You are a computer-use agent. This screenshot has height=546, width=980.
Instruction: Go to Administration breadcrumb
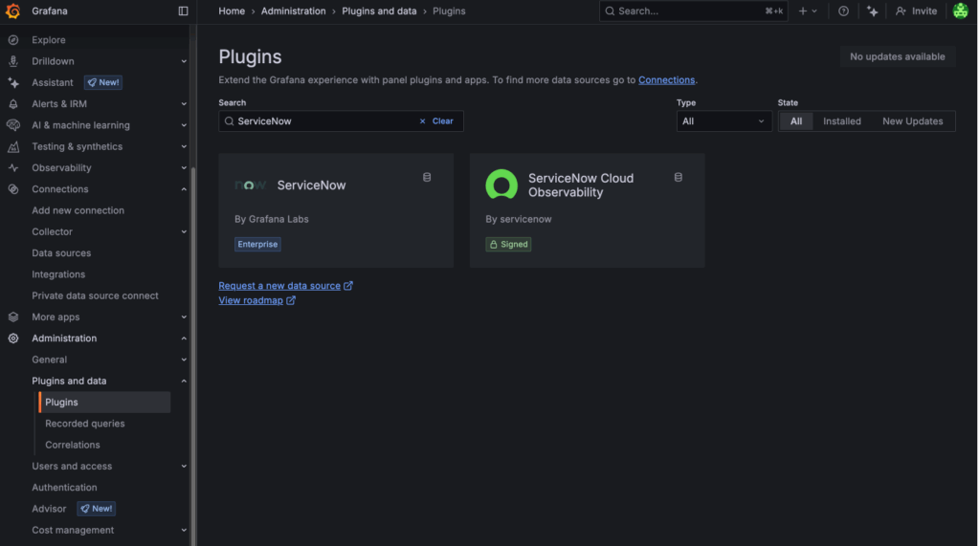coord(293,11)
